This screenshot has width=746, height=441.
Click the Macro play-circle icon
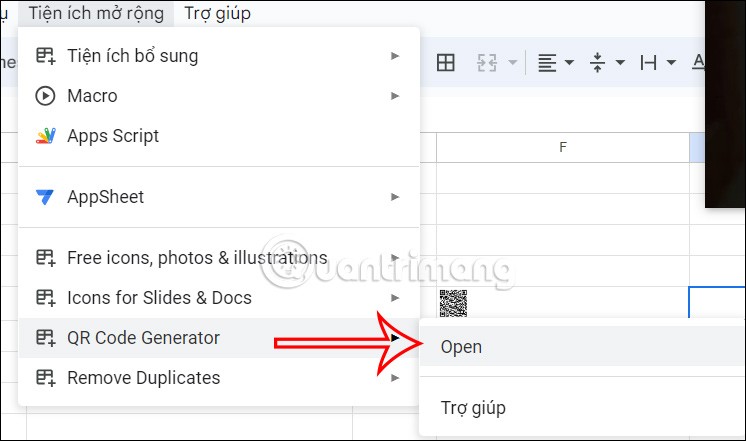[45, 96]
